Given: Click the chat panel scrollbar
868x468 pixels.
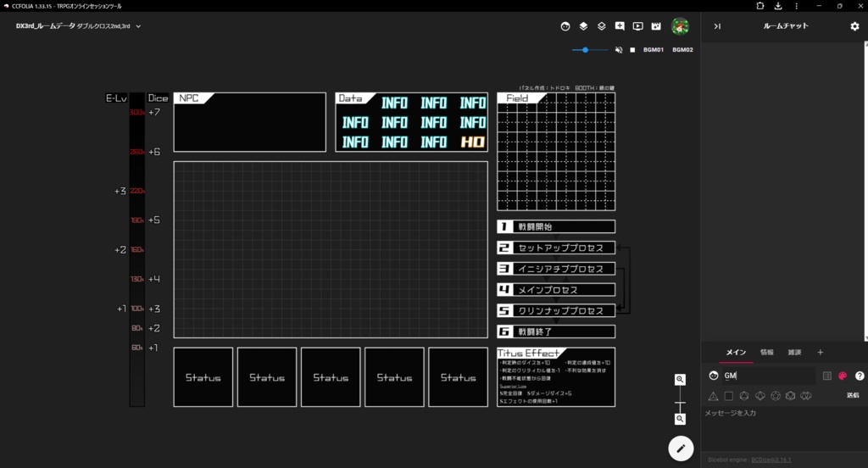Looking at the screenshot, I should [865, 191].
